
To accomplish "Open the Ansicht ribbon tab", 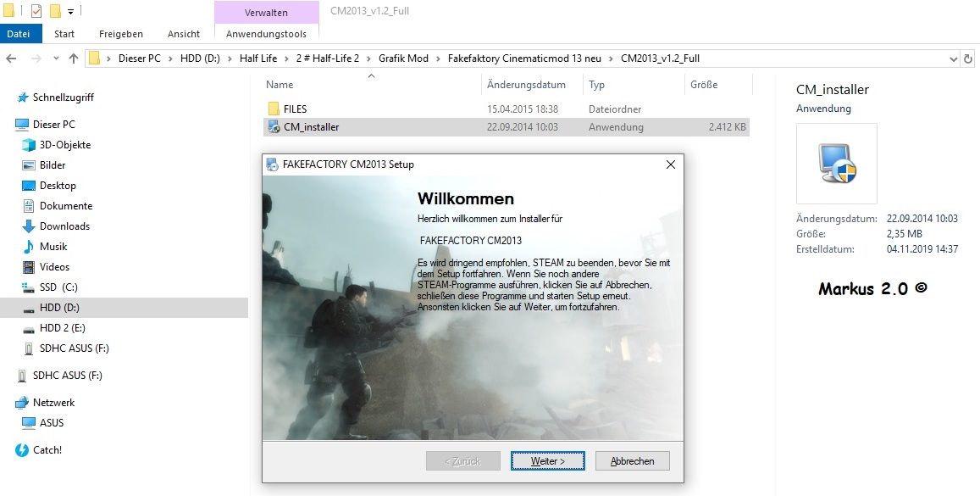I will [x=184, y=34].
